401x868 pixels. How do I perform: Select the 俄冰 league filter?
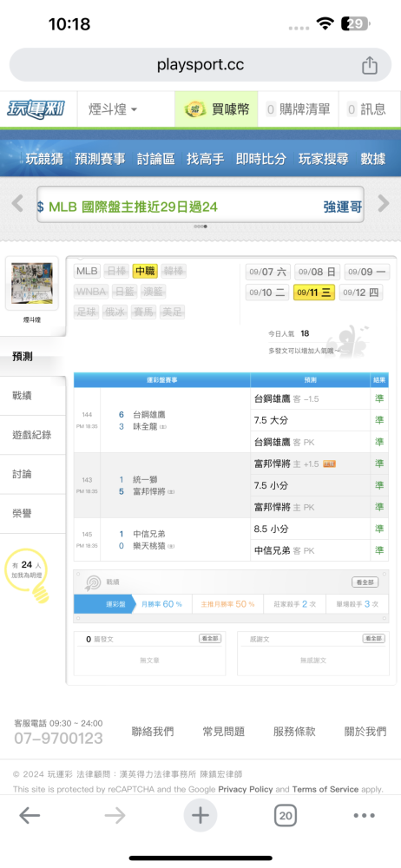(116, 312)
